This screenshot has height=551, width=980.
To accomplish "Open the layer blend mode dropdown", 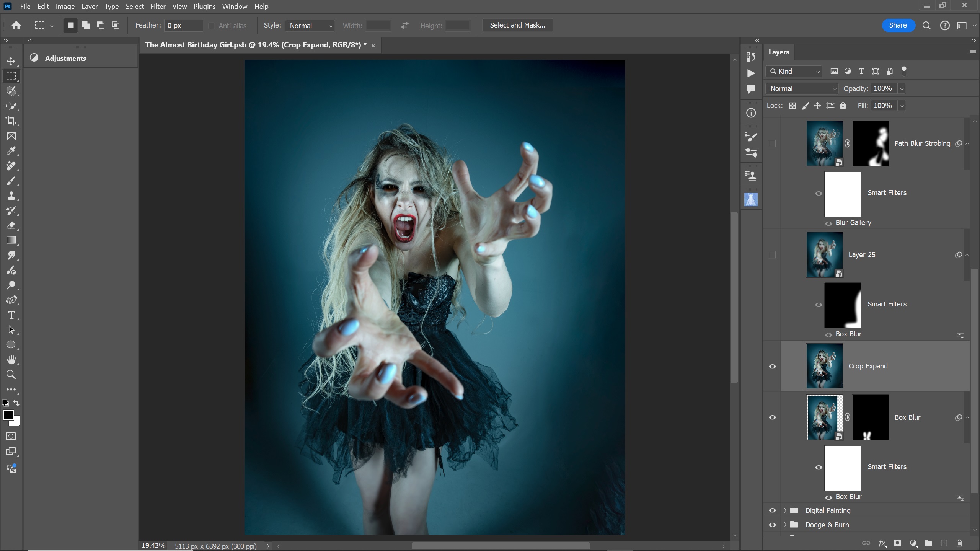I will tap(802, 89).
